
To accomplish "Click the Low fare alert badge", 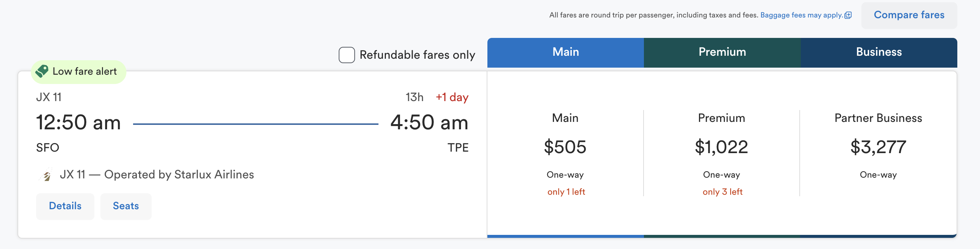I will [84, 71].
